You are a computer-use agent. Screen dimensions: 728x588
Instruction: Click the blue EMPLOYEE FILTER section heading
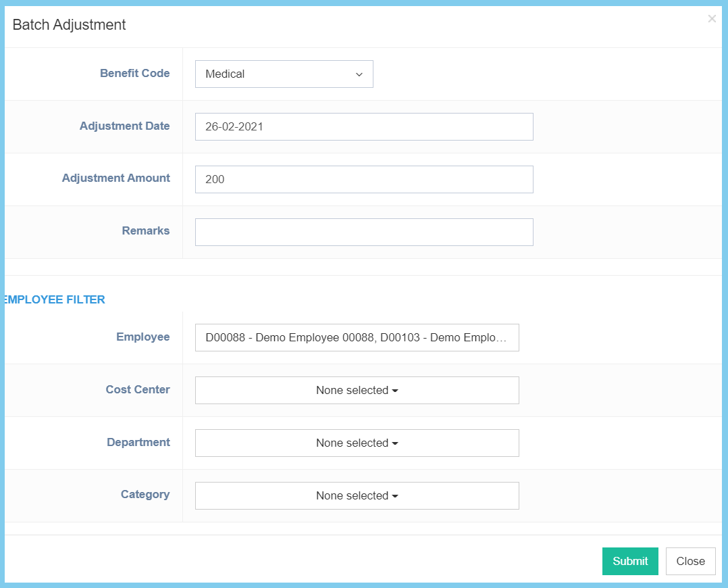click(x=55, y=300)
